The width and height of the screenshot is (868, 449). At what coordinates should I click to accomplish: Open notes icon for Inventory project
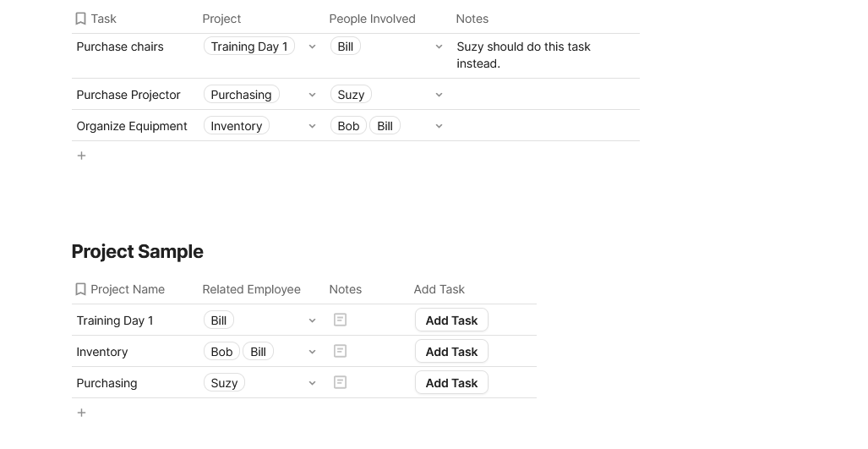[340, 352]
